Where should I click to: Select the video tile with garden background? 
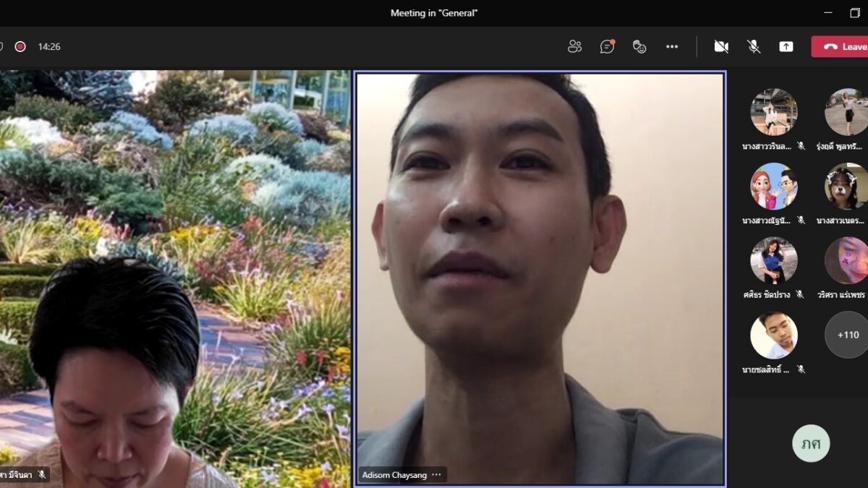point(175,278)
